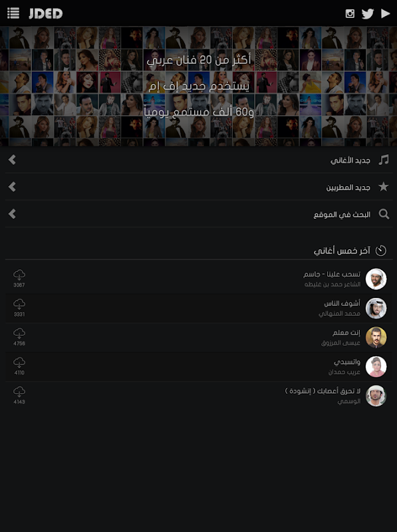Open the hamburger menu icon
397x532 pixels.
(13, 13)
